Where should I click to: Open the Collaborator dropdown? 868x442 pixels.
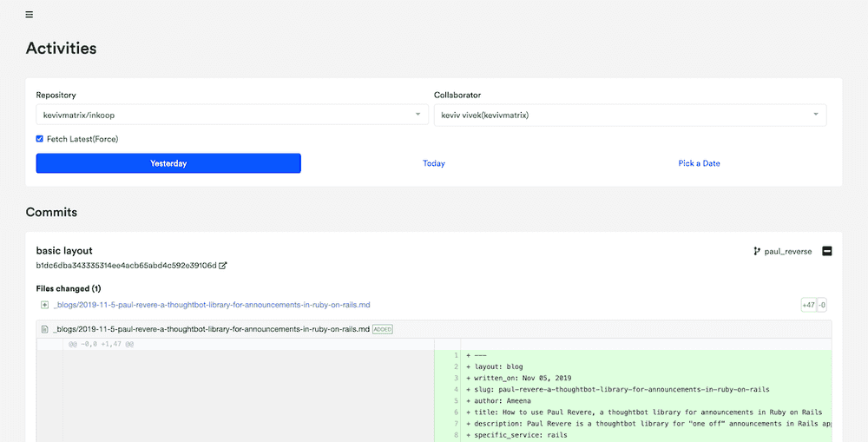[629, 115]
